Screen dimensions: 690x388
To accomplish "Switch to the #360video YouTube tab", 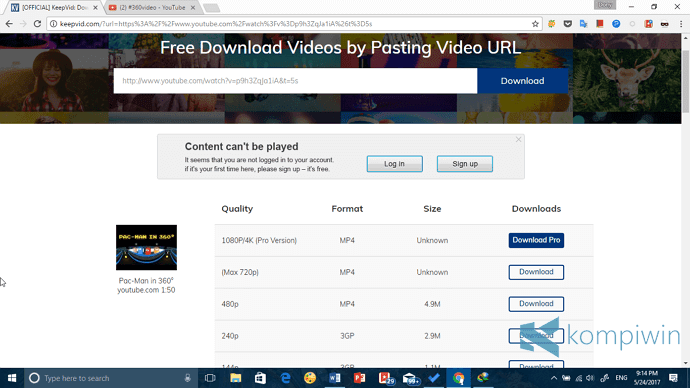I will (152, 7).
